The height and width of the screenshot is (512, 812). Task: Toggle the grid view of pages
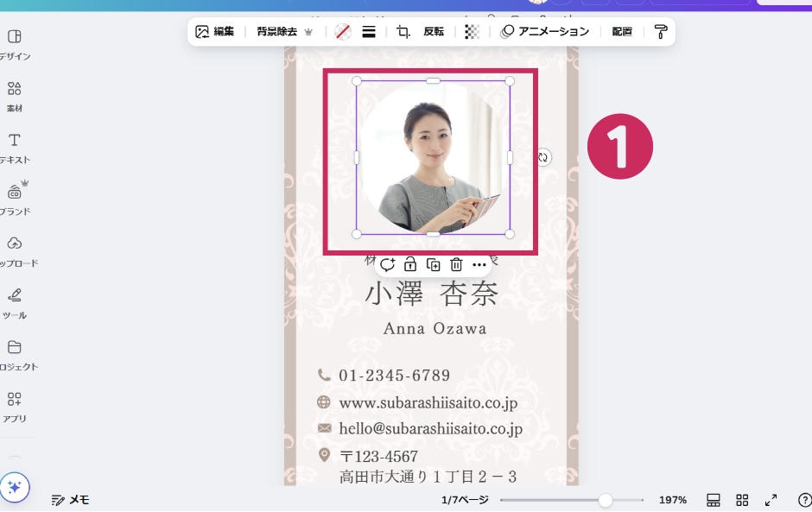(742, 500)
